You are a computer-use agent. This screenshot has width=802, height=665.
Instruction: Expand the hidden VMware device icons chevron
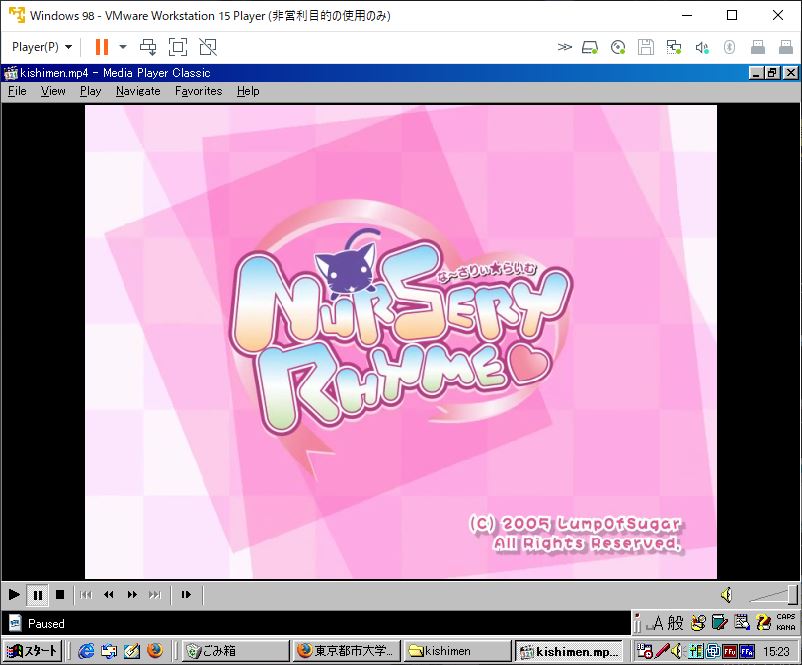pyautogui.click(x=564, y=47)
